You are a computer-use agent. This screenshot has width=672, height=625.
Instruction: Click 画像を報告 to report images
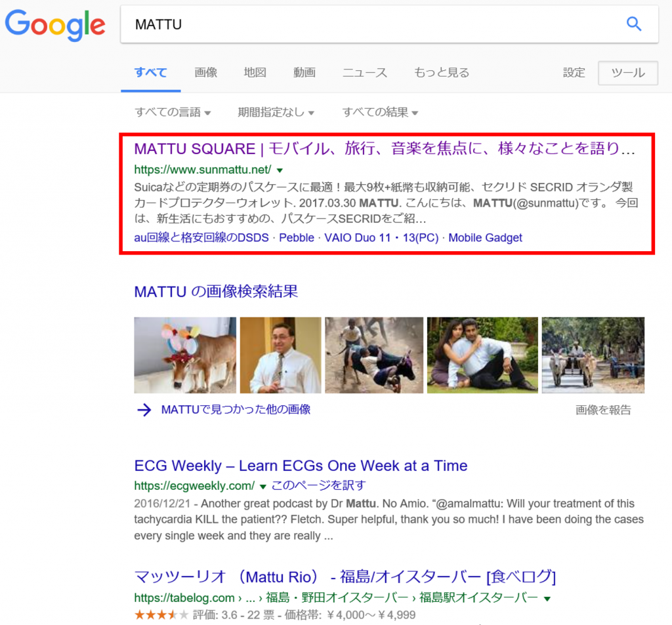coord(603,410)
